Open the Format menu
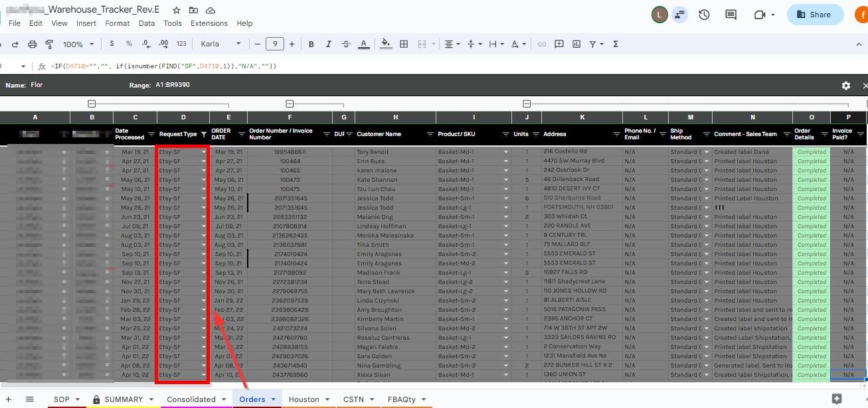The height and width of the screenshot is (408, 868). pos(118,23)
